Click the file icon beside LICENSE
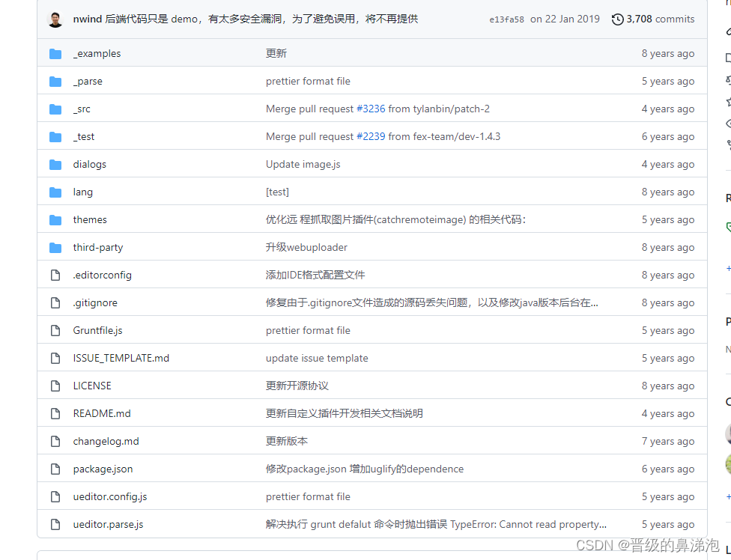 point(55,386)
